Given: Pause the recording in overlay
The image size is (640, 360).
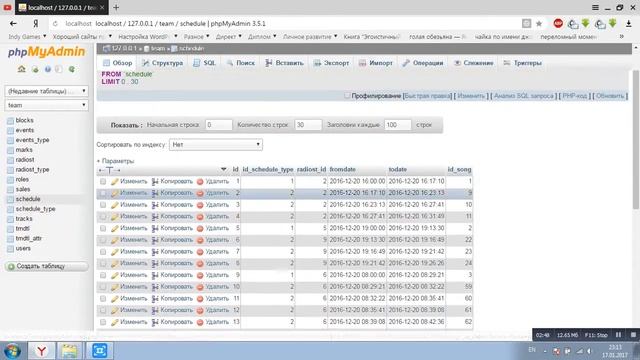Looking at the screenshot, I should 618,335.
